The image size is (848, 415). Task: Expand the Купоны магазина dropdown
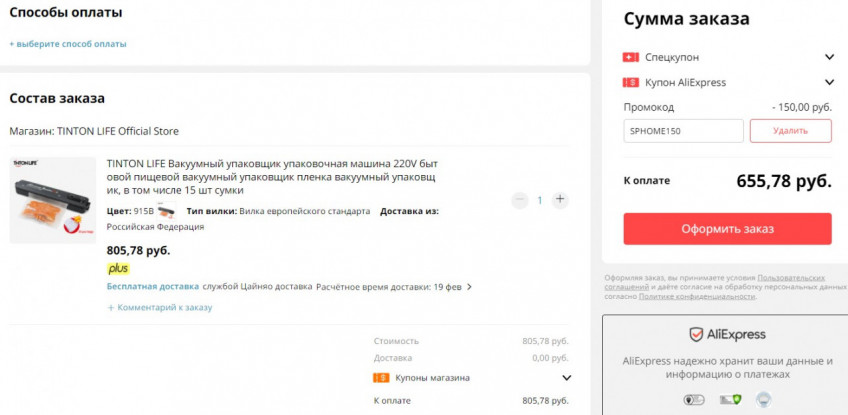[567, 378]
